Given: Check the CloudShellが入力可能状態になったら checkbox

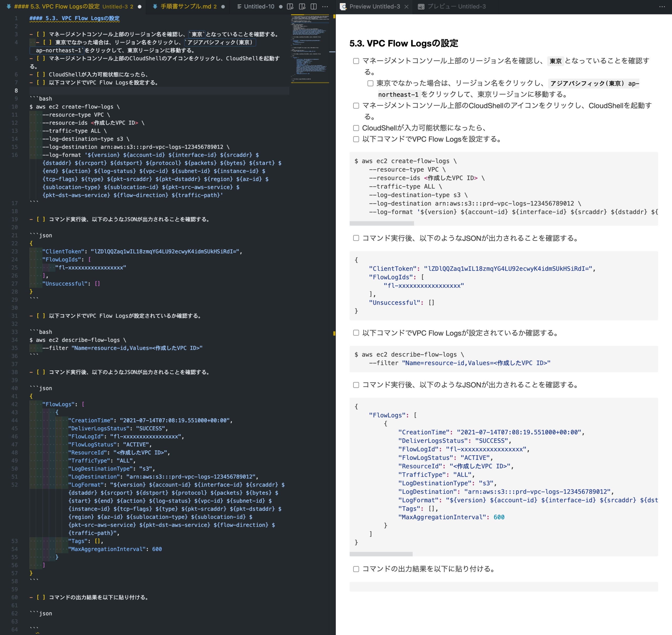Looking at the screenshot, I should coord(356,128).
